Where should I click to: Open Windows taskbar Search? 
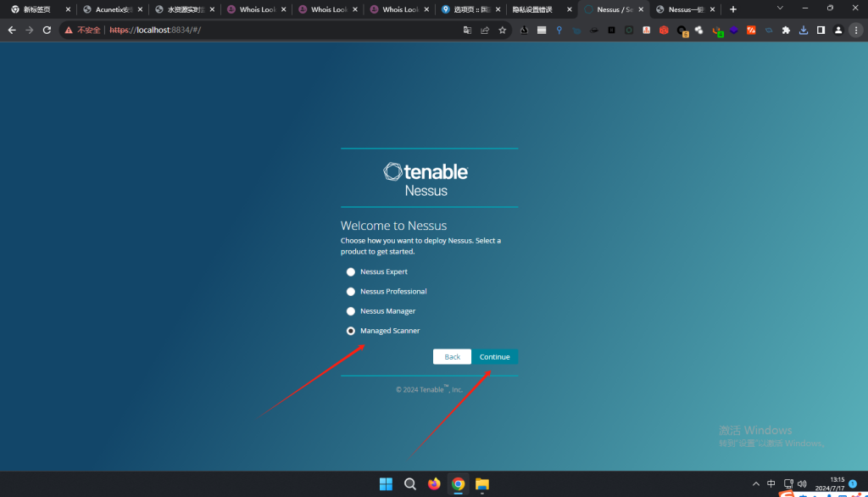(409, 484)
